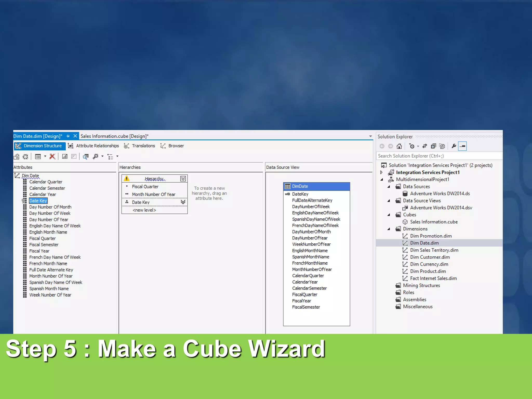Viewport: 532px width, 399px height.
Task: Open the tree layout dropdown arrow
Action: pos(117,156)
